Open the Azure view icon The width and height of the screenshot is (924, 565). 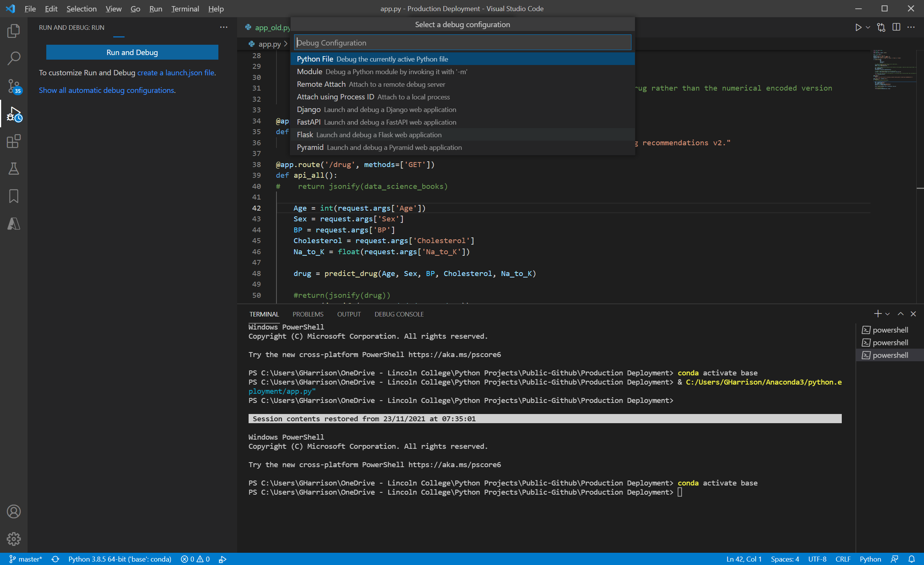(x=14, y=224)
